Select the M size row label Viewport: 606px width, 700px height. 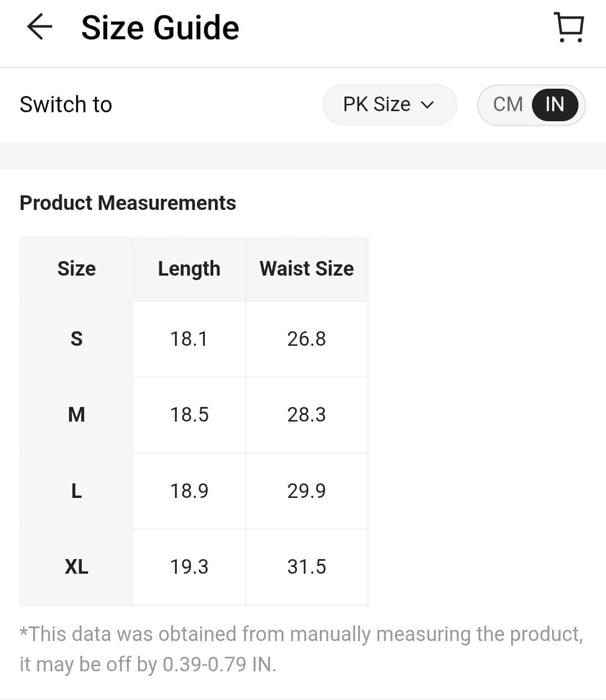click(76, 415)
